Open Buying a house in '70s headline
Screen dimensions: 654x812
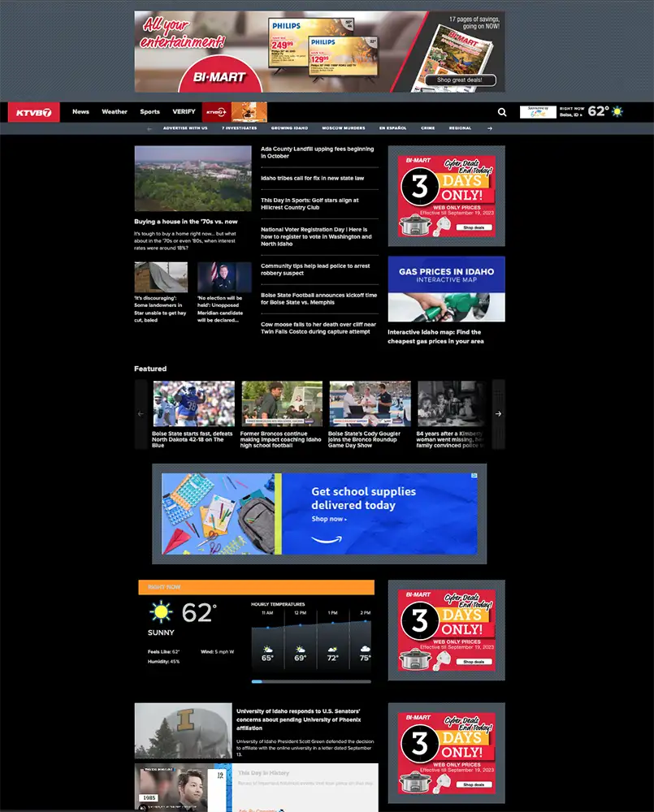point(185,222)
